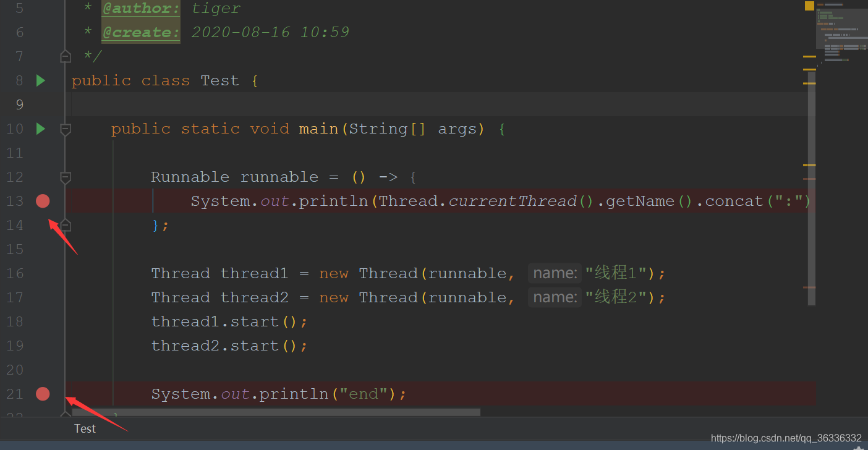Click the "线程1" string literal
The image size is (868, 450).
[616, 273]
